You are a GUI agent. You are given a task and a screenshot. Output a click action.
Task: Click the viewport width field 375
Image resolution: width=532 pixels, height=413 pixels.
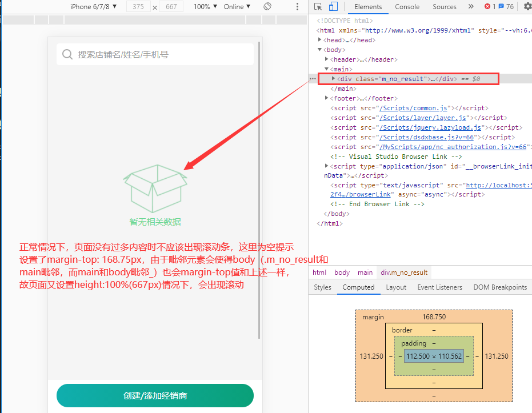(x=138, y=6)
